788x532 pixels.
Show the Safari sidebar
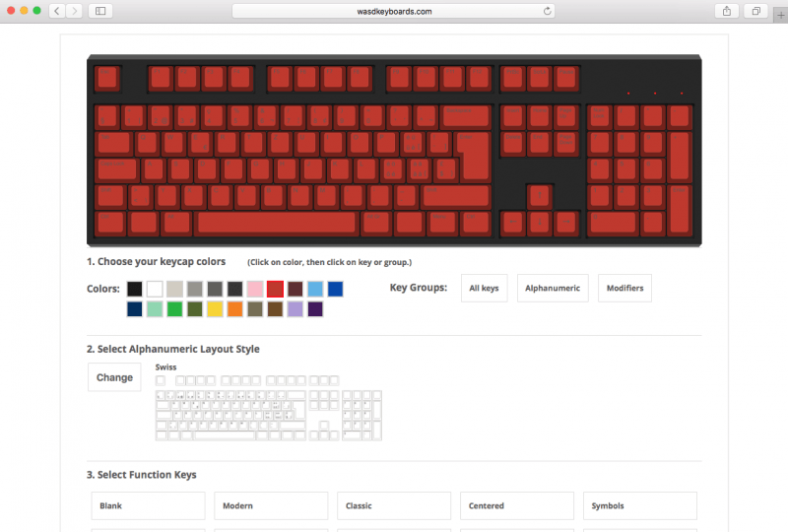[x=100, y=11]
